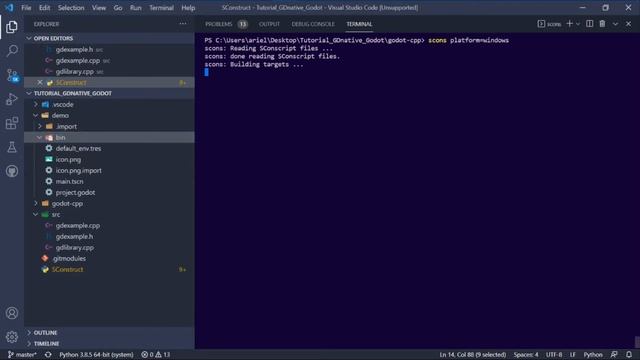Close SConstruct in Open Editors
Image resolution: width=640 pixels, height=360 pixels.
[x=40, y=82]
